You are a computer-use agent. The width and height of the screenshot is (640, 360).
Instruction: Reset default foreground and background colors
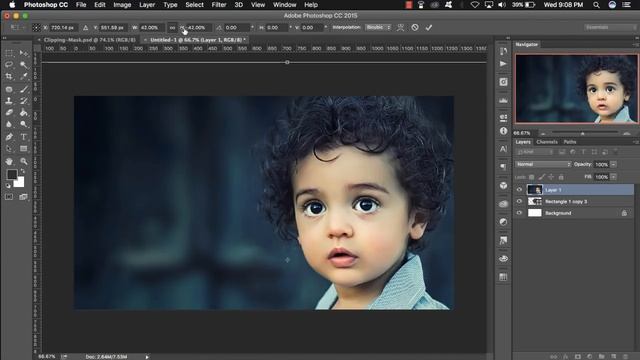pos(8,186)
